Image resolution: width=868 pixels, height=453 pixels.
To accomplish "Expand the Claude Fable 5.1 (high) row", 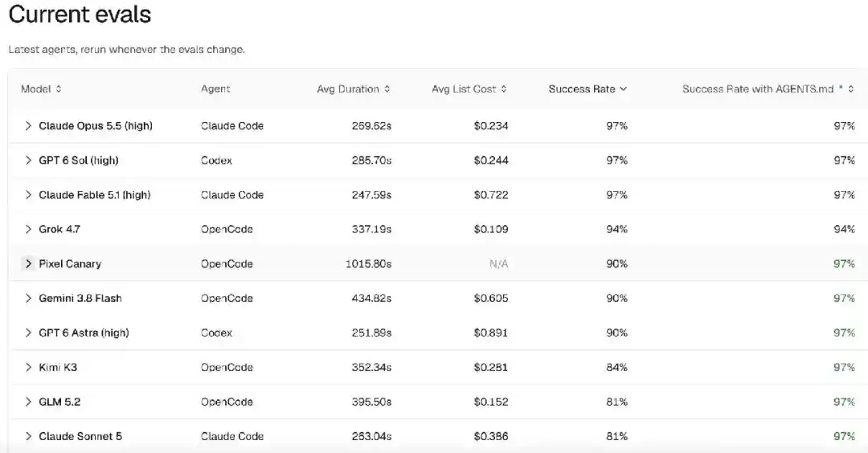I will click(x=28, y=194).
